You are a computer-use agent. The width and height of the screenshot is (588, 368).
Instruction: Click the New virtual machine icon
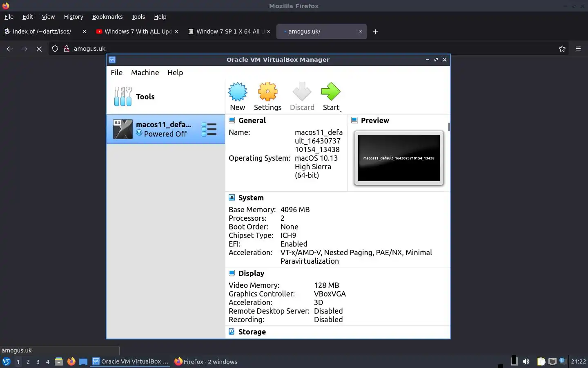[238, 92]
